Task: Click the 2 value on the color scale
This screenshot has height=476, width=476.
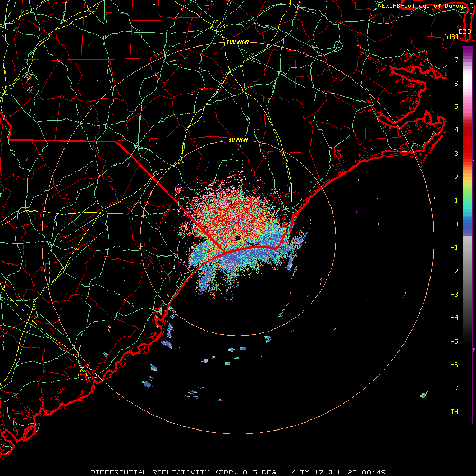Action: 456,177
